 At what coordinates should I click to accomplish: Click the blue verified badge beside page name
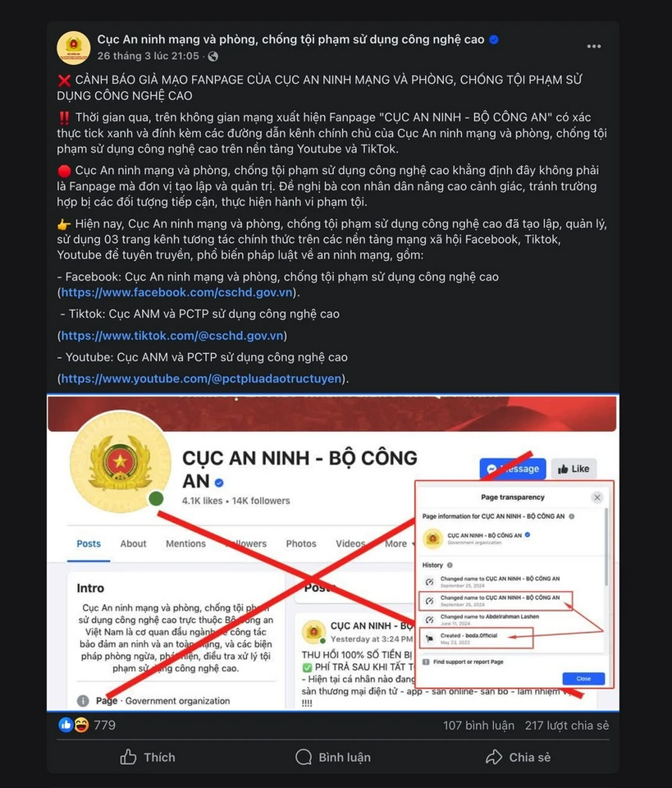click(494, 39)
